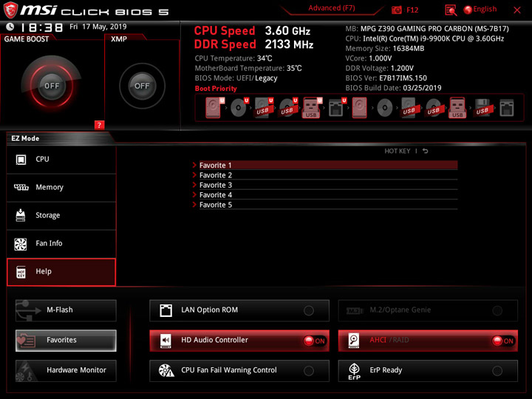Select the UEFI CD/DVD boot device icon
This screenshot has width=532, height=399.
click(x=239, y=108)
